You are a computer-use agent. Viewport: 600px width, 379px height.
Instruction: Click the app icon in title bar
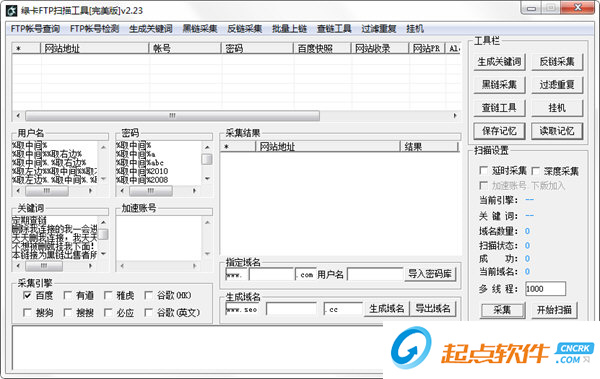coord(11,10)
